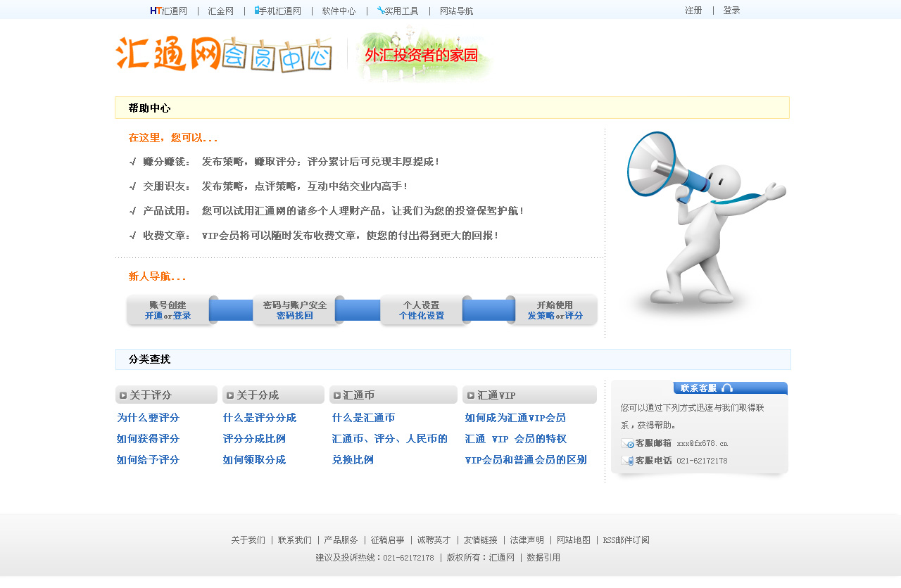Open the VIP会员和普通会员的区别 link
Screen dimensions: 901x588
point(526,460)
